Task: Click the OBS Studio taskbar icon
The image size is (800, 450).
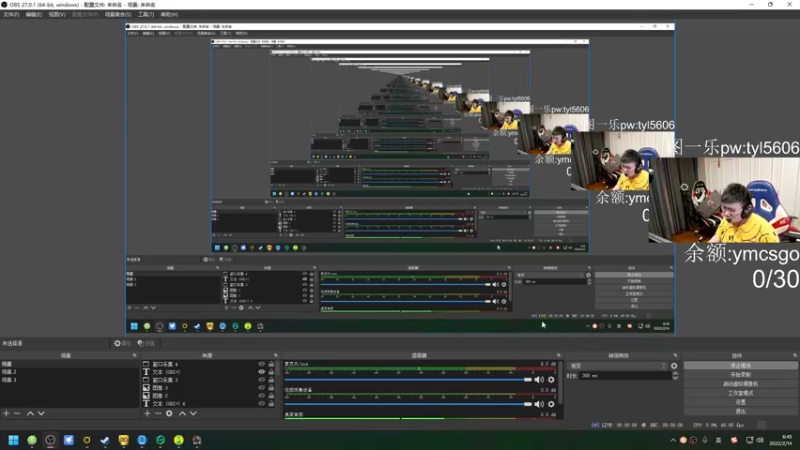Action: coord(50,440)
